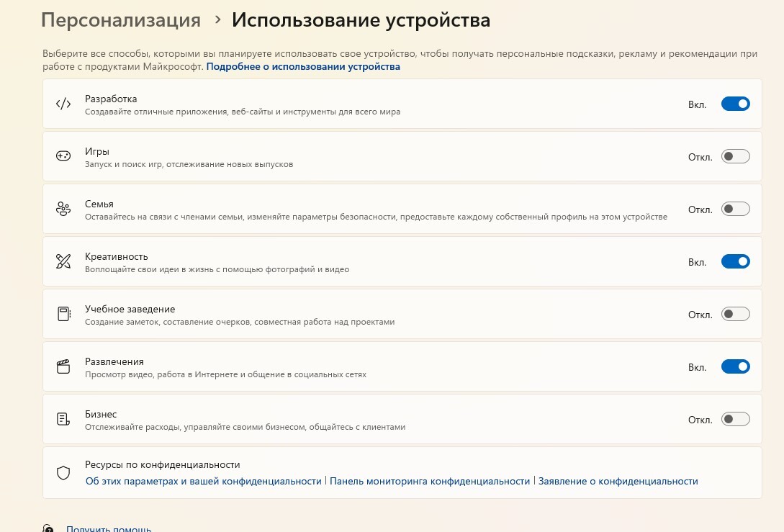Click the Игры gamepad icon
Viewport: 784px width, 532px height.
point(63,156)
